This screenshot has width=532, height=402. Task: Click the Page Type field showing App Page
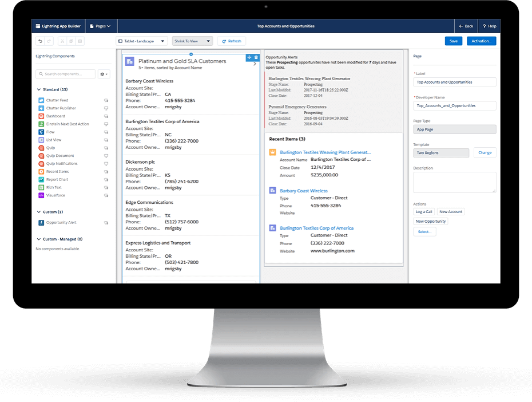click(455, 129)
